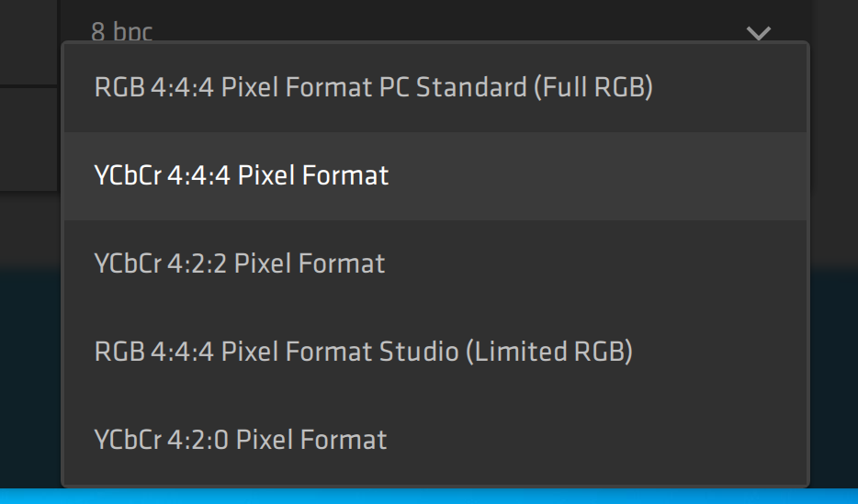This screenshot has width=858, height=504.
Task: Click the chevron arrow above the list
Action: coord(758,33)
